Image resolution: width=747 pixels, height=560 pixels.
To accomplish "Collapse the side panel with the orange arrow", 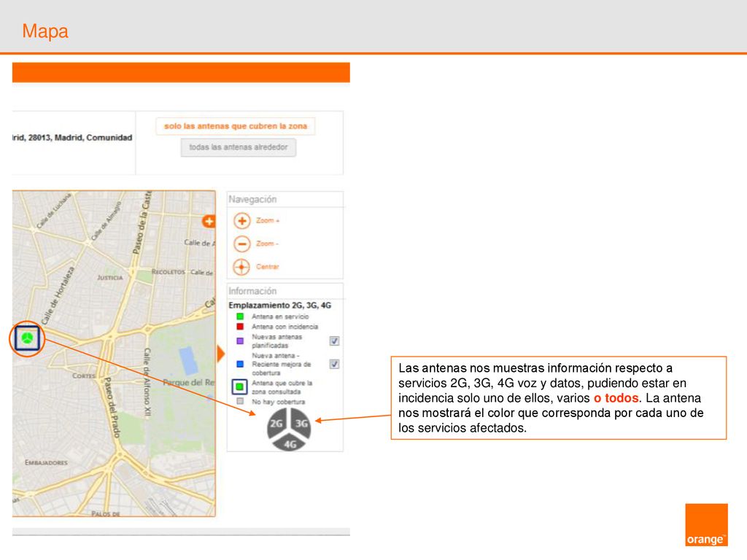I will pos(220,354).
